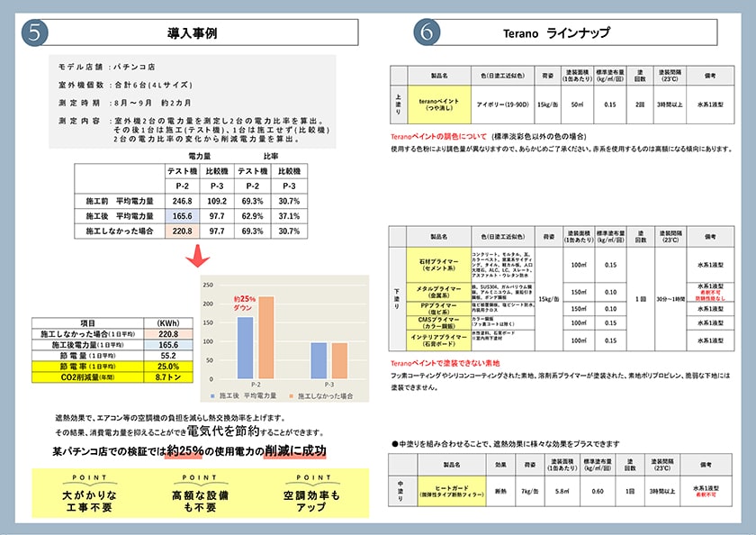Select the 0.60 standard coating amount cell

[x=598, y=491]
